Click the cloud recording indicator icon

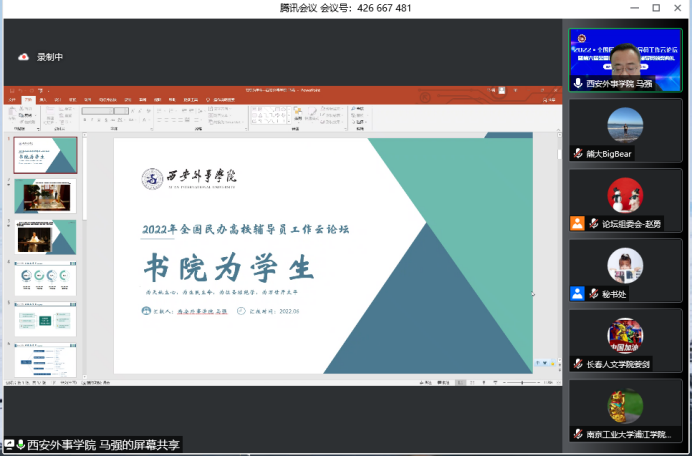click(x=24, y=57)
